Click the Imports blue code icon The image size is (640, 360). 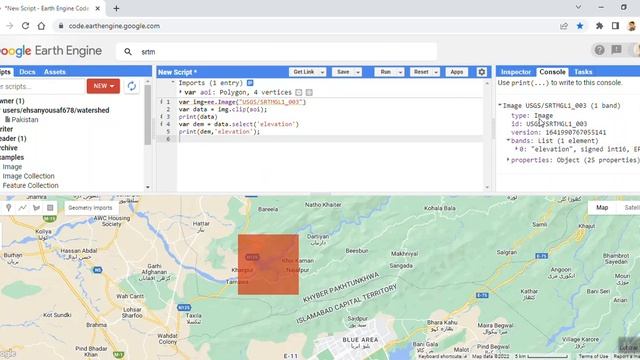tap(250, 83)
